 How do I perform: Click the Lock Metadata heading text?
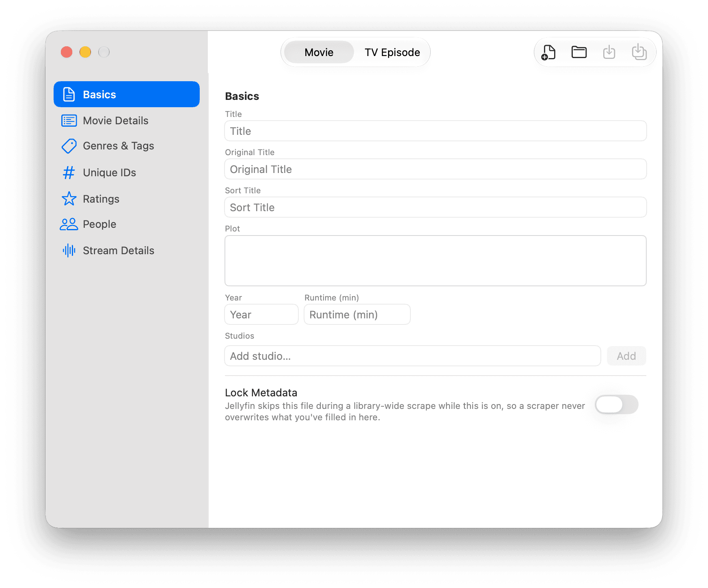261,393
